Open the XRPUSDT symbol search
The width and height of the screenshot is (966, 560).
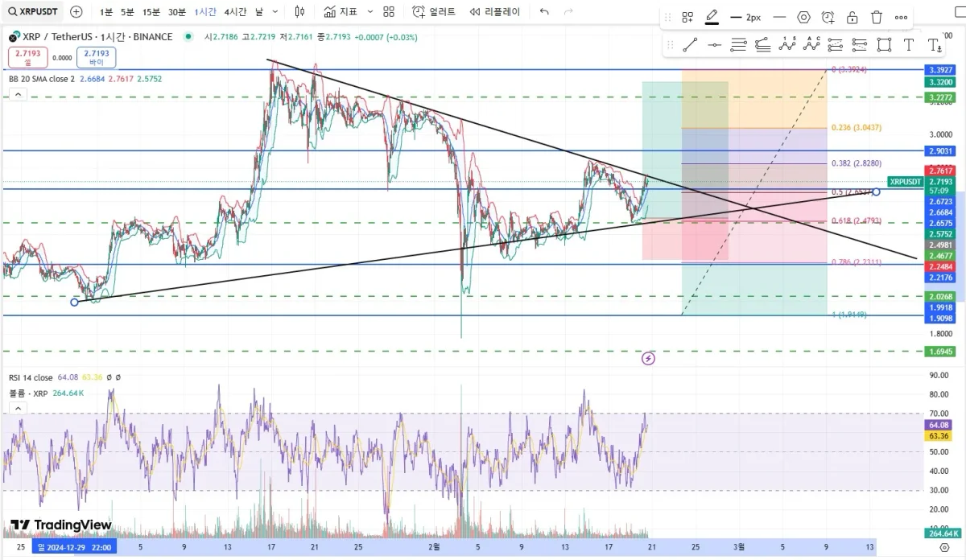[32, 12]
